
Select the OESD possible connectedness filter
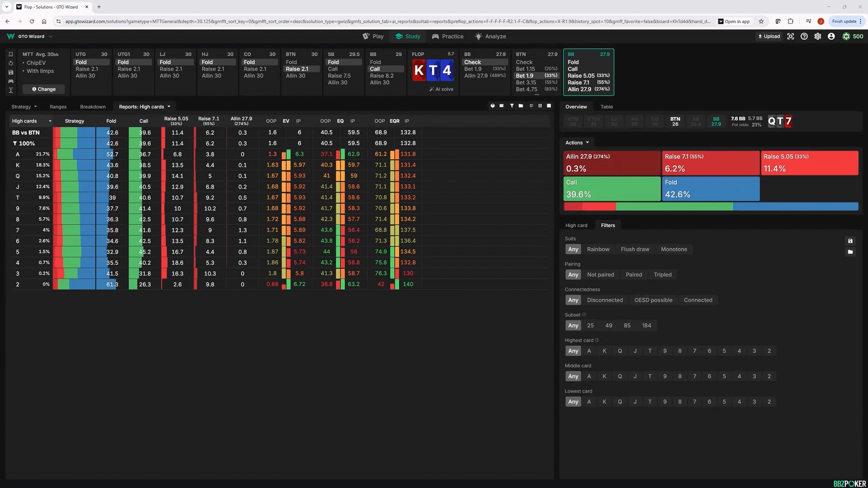653,300
